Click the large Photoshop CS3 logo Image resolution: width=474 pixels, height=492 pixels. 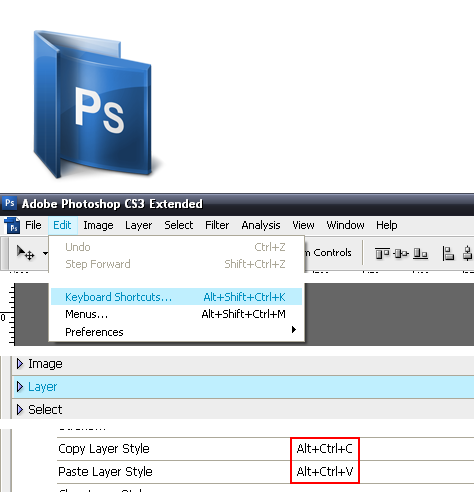pyautogui.click(x=93, y=104)
